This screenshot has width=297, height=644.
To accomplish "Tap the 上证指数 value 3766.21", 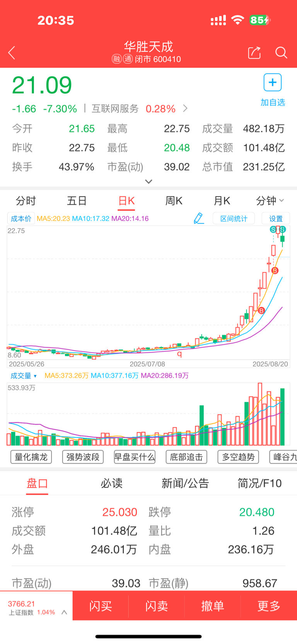I will tap(21, 604).
